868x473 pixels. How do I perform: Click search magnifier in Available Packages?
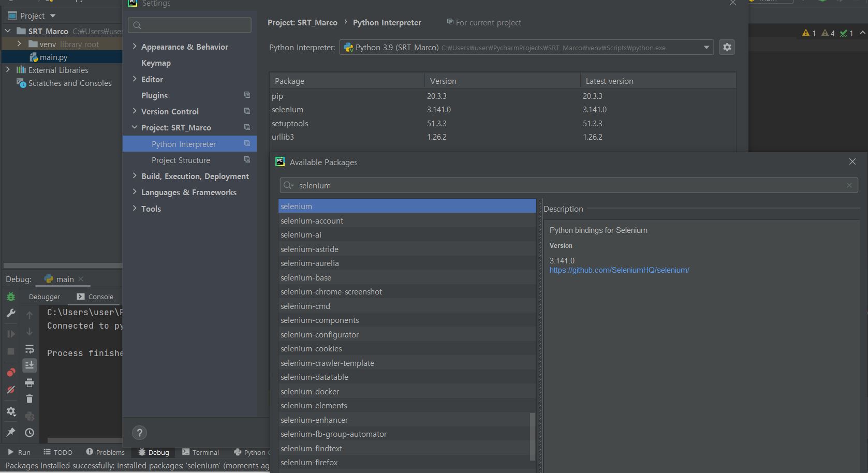coord(288,185)
